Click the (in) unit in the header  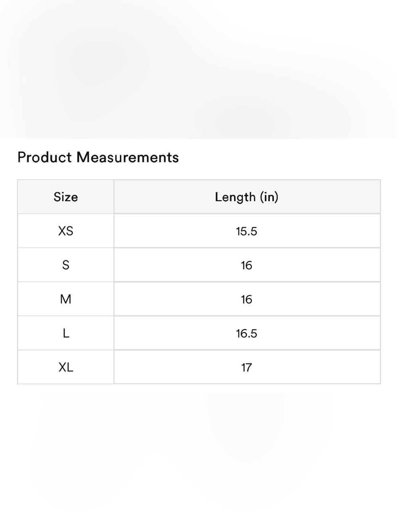tap(269, 197)
